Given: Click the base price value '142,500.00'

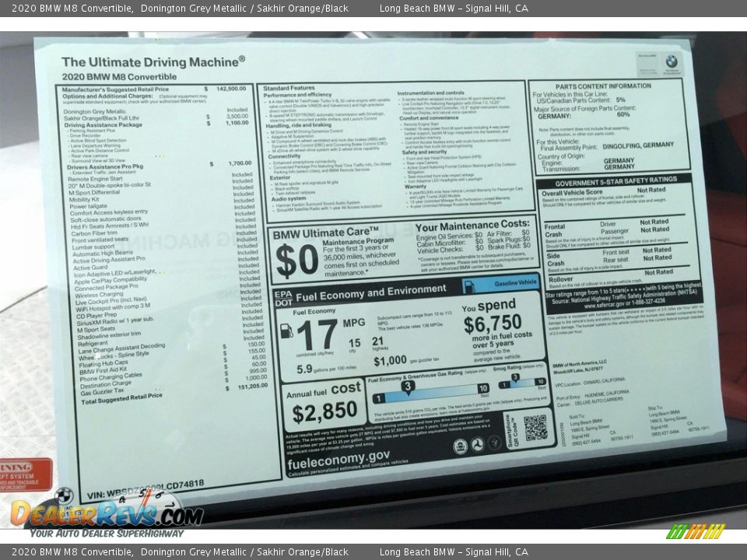Looking at the screenshot, I should tap(232, 89).
